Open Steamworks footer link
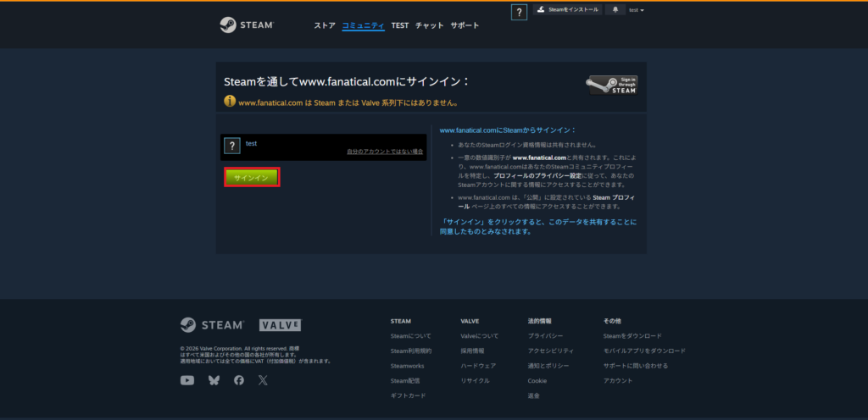This screenshot has height=420, width=868. click(x=408, y=366)
